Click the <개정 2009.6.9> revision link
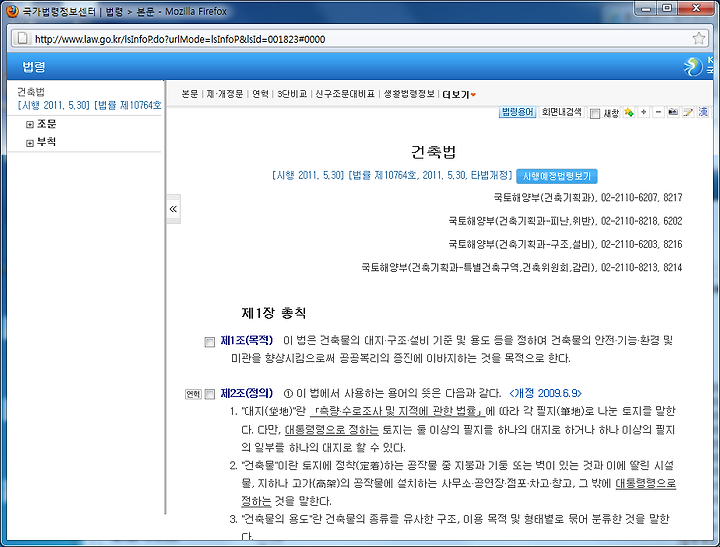 click(x=546, y=393)
